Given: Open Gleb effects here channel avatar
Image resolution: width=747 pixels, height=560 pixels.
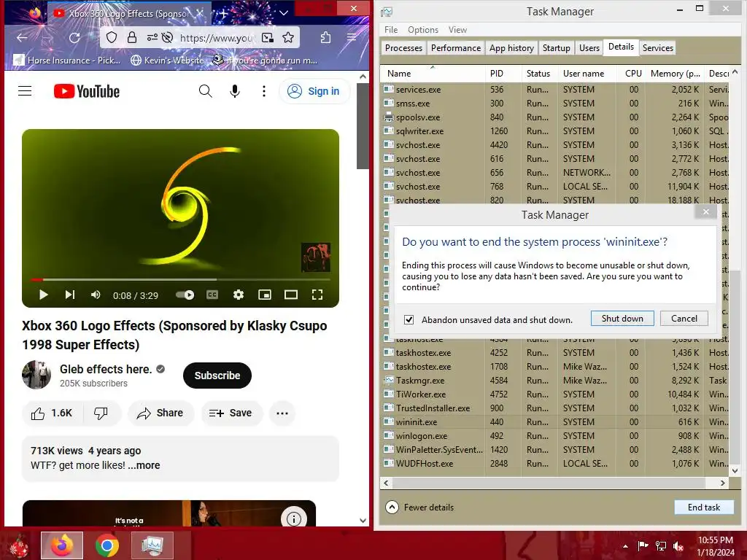Looking at the screenshot, I should pyautogui.click(x=36, y=376).
